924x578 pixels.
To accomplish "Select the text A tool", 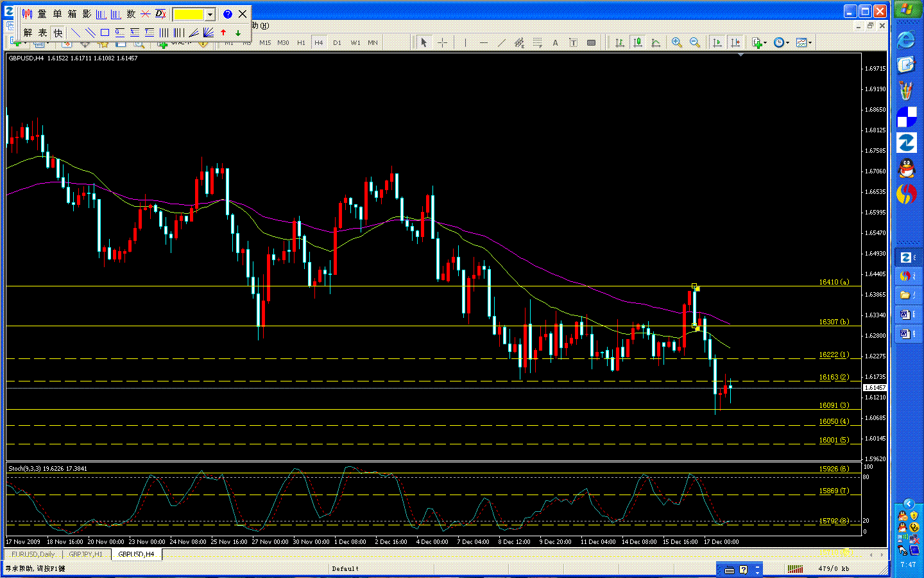I will tap(556, 42).
